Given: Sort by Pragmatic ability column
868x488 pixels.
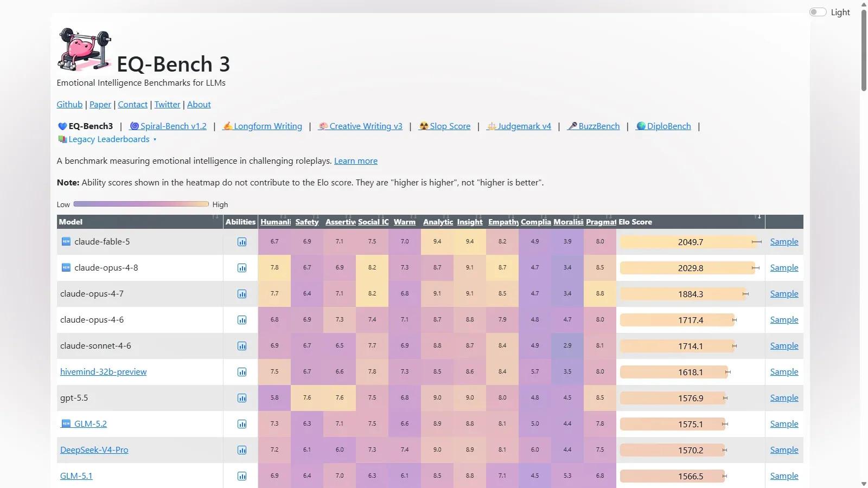Looking at the screenshot, I should point(601,222).
